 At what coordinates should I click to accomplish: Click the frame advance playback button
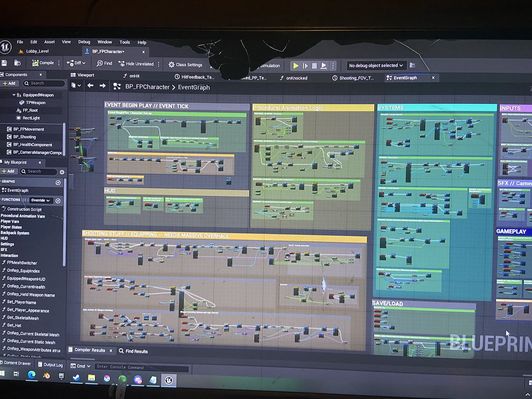point(305,66)
